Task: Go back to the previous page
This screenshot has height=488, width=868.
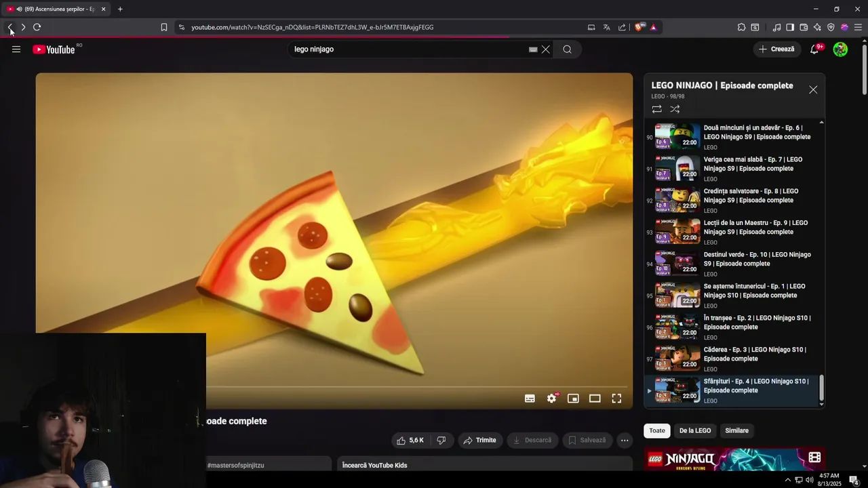Action: pyautogui.click(x=10, y=27)
